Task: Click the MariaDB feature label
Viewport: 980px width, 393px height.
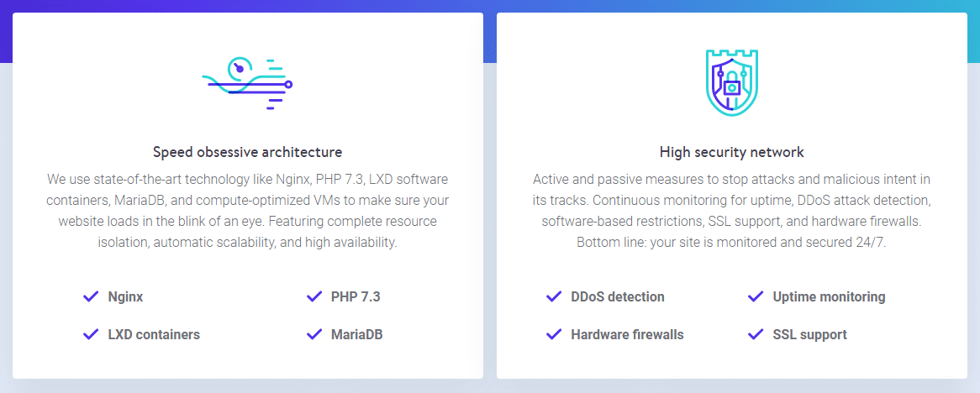Action: 356,334
